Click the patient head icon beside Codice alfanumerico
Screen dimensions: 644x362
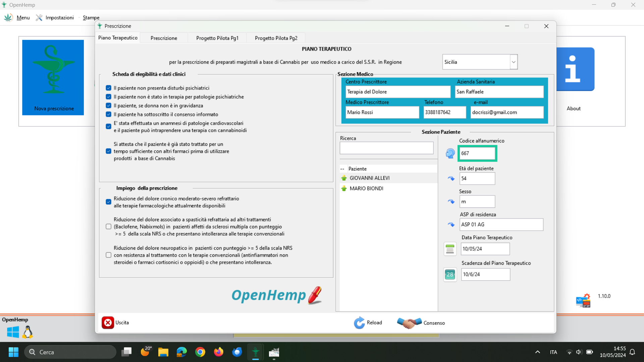[450, 154]
